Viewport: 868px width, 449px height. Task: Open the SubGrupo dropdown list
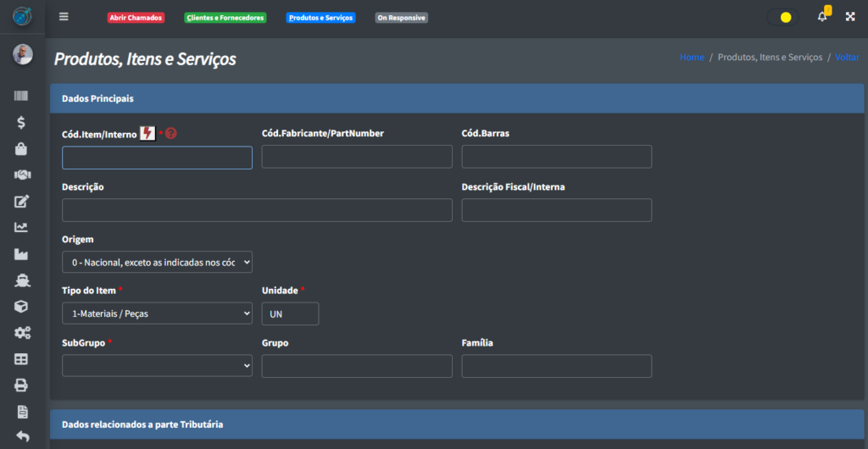(157, 366)
